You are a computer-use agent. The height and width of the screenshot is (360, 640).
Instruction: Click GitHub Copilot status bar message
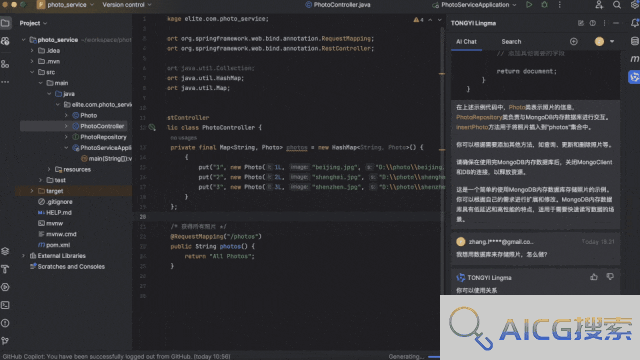pyautogui.click(x=116, y=356)
